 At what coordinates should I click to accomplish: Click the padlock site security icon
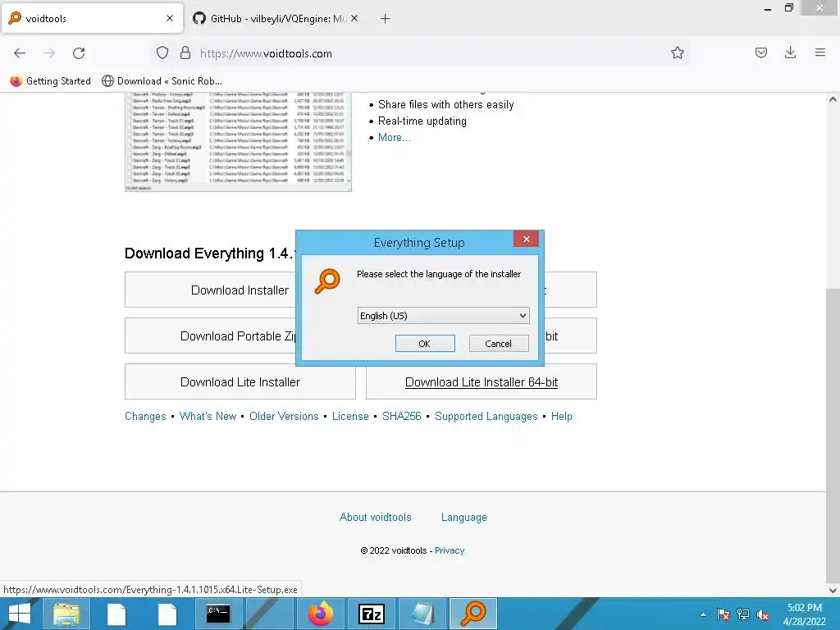185,53
